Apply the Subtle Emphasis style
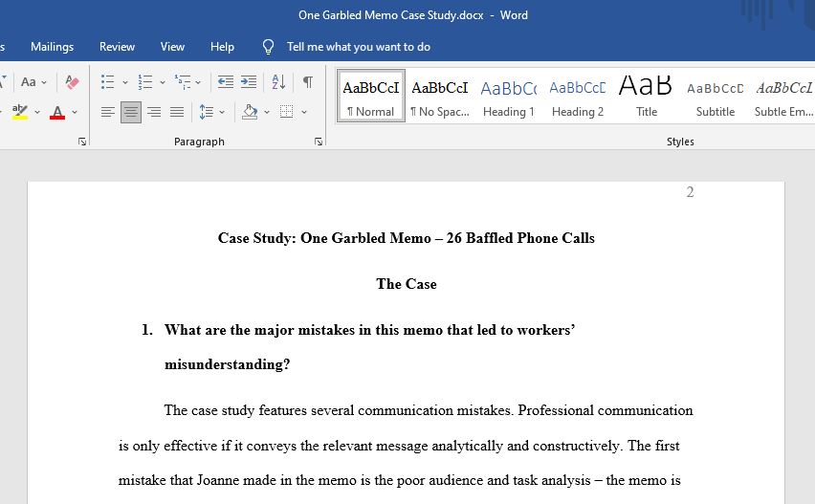This screenshot has height=504, width=815. (783, 97)
